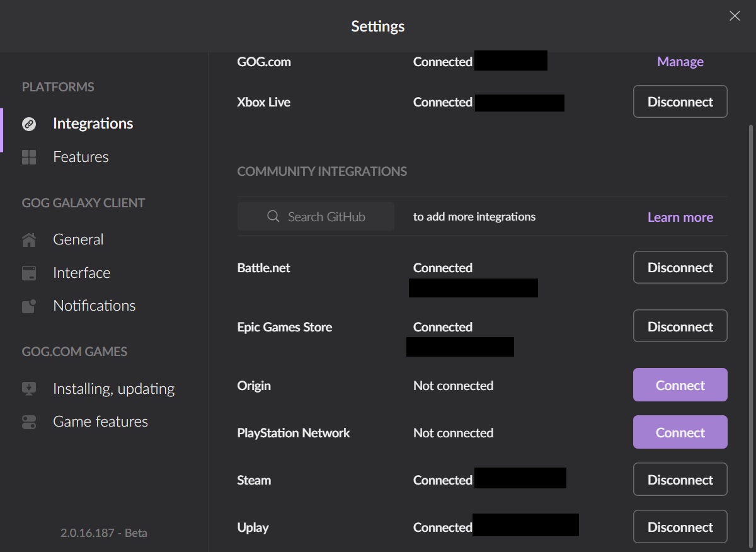The height and width of the screenshot is (552, 756).
Task: Click the Game features icon
Action: [29, 422]
